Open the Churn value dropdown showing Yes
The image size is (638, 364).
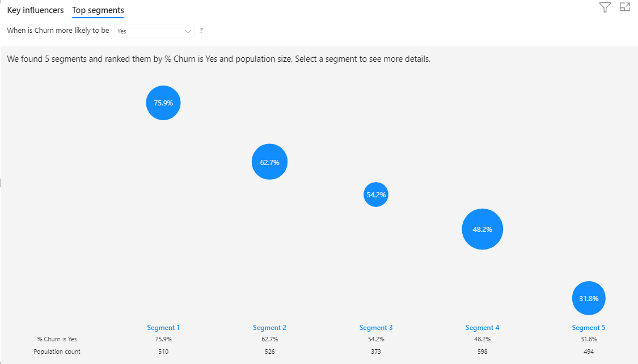154,31
